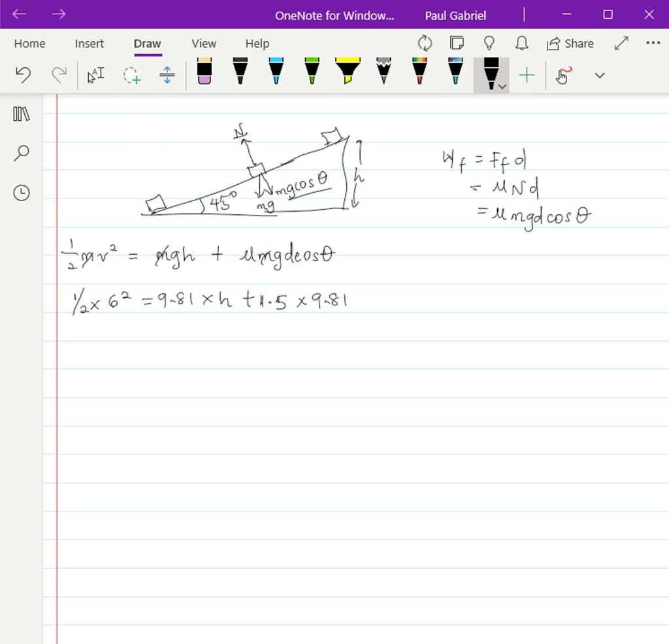Switch to the Insert tab
Image resolution: width=669 pixels, height=644 pixels.
pyautogui.click(x=90, y=44)
